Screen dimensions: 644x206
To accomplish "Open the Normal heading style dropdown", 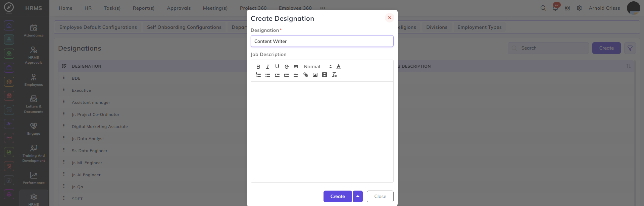I will pyautogui.click(x=317, y=67).
